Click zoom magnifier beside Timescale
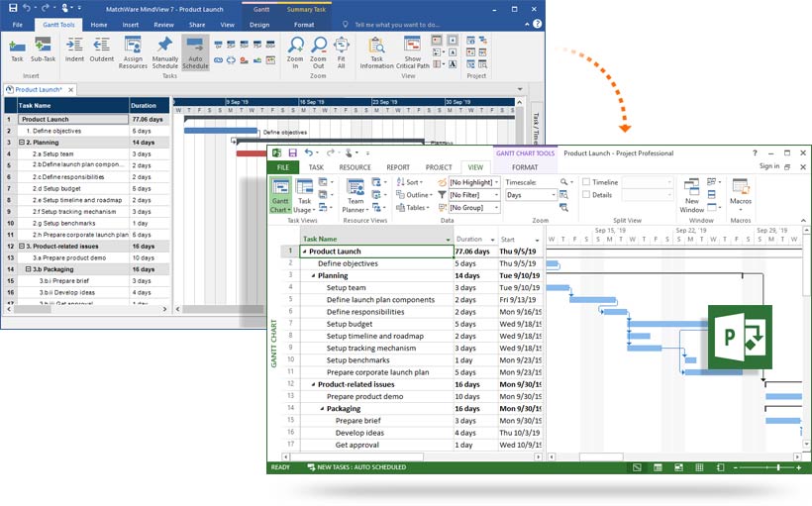 (x=564, y=182)
